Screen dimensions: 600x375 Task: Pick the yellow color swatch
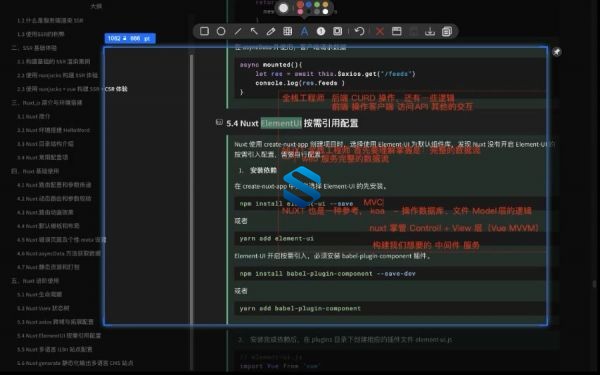coord(325,5)
